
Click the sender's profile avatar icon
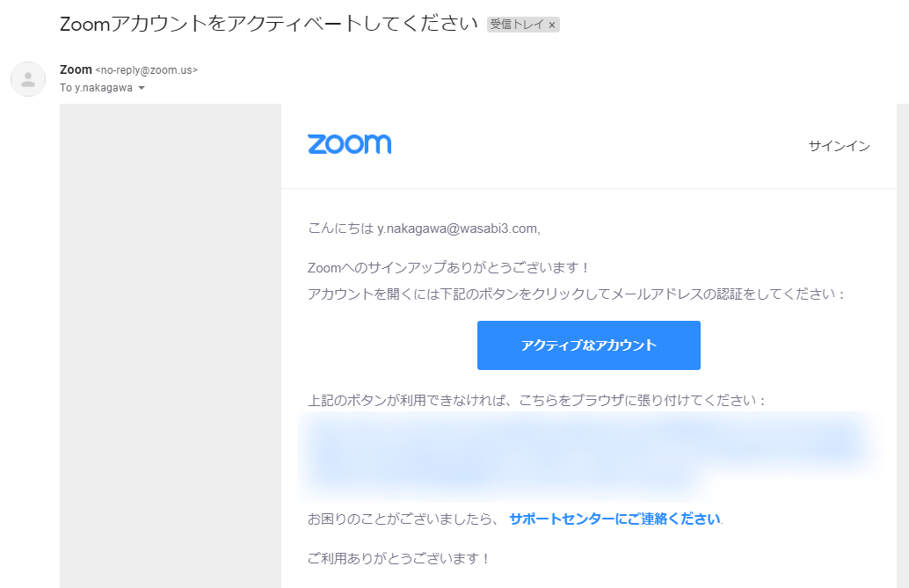click(x=28, y=79)
